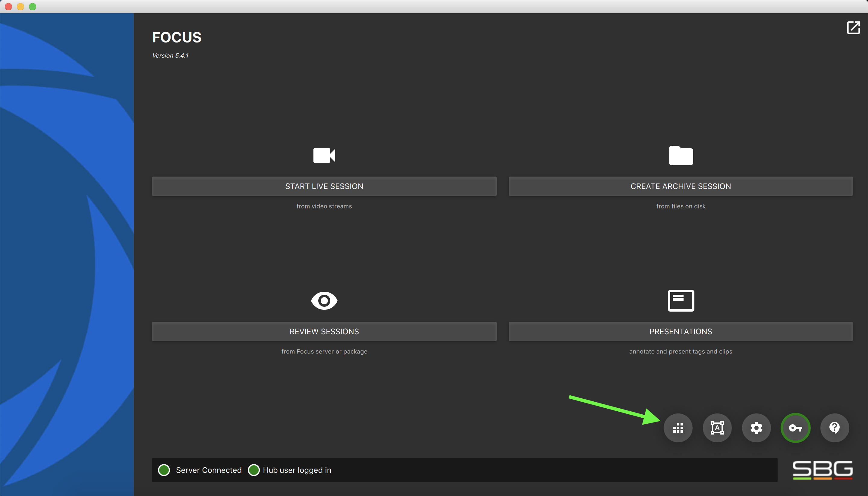Open the grid apps menu icon
The height and width of the screenshot is (496, 868).
678,428
